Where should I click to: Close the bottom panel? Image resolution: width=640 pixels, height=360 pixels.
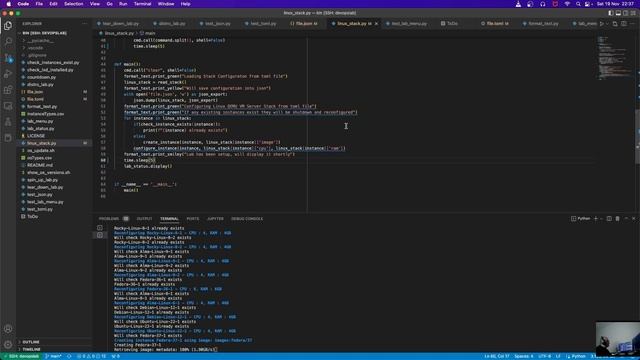633,219
